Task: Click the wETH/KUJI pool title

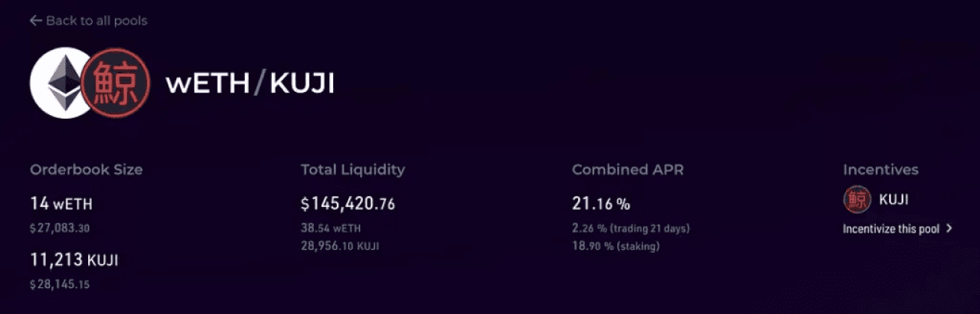Action: (x=250, y=83)
